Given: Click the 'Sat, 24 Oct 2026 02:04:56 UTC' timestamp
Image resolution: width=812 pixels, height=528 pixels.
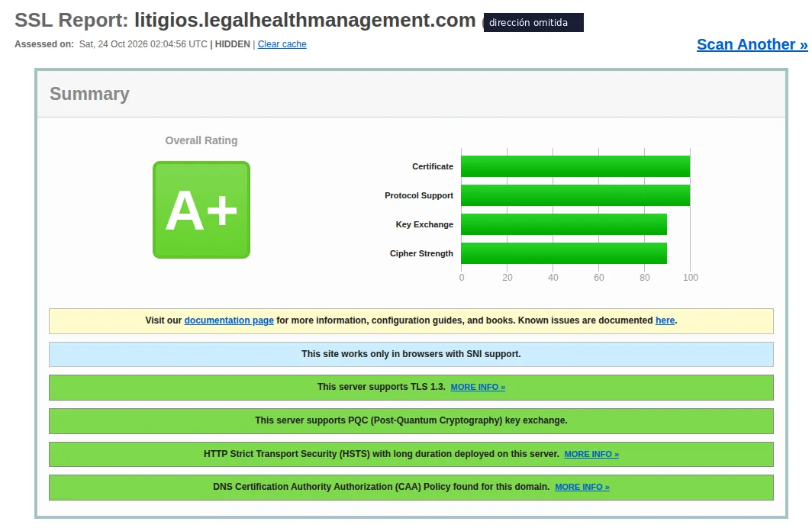Looking at the screenshot, I should tap(143, 44).
